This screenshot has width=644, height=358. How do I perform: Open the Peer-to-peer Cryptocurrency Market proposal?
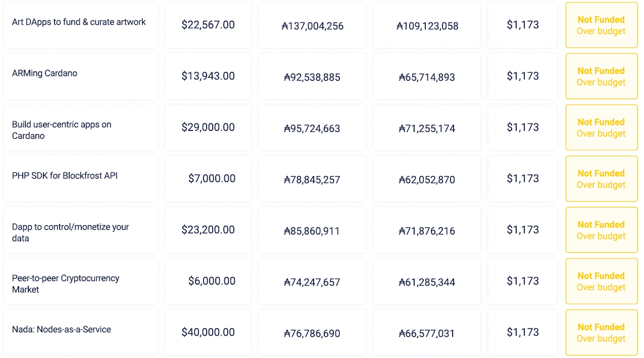click(66, 284)
